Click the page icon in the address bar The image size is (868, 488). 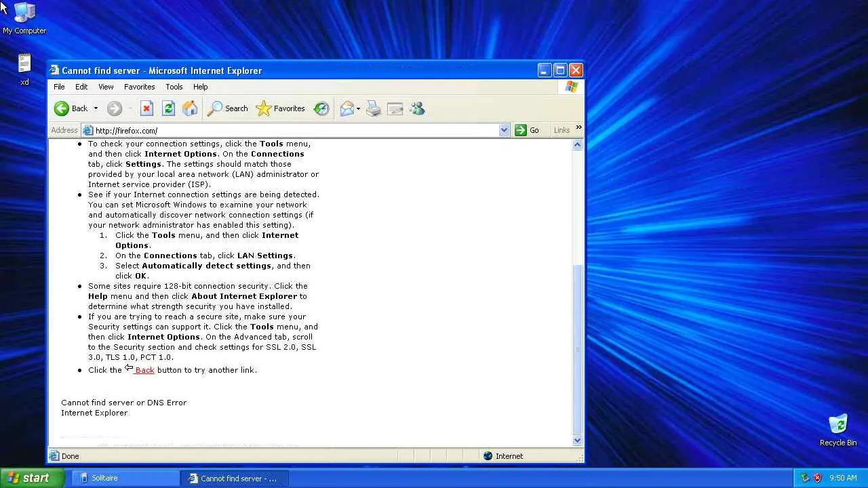click(87, 130)
